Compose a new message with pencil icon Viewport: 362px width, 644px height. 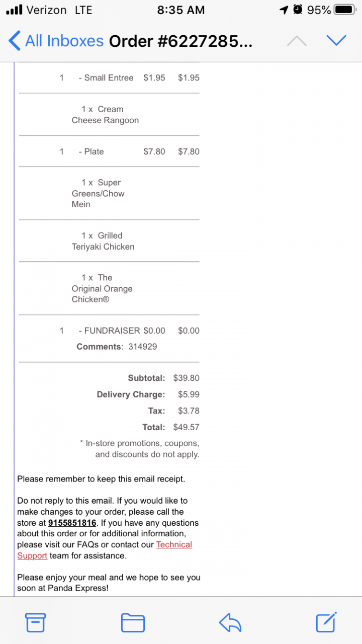[x=326, y=622]
